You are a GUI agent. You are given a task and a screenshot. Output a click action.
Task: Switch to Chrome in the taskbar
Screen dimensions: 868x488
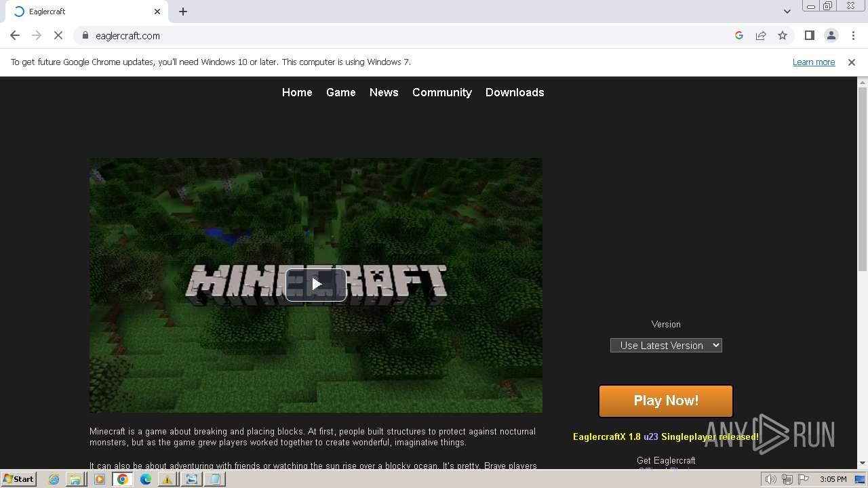123,479
